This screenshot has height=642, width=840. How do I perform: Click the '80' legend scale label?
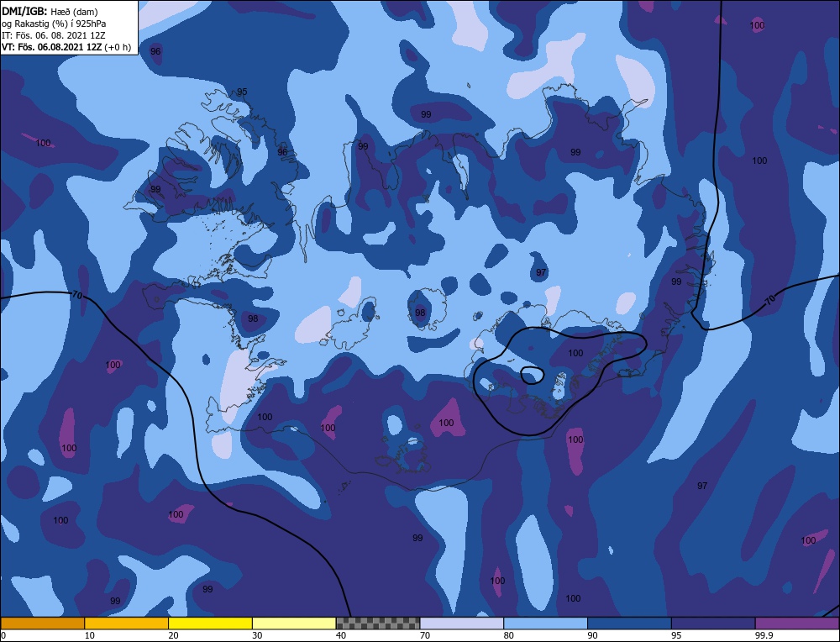coord(508,635)
